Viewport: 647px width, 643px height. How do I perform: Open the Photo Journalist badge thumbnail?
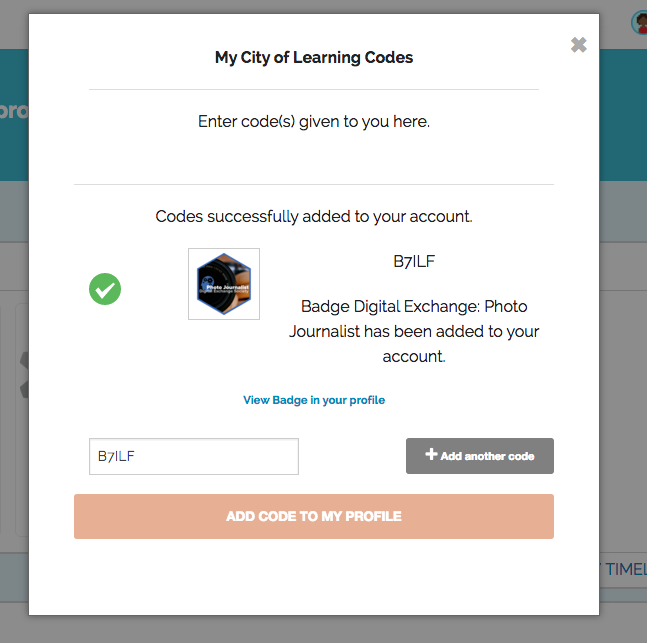(224, 284)
